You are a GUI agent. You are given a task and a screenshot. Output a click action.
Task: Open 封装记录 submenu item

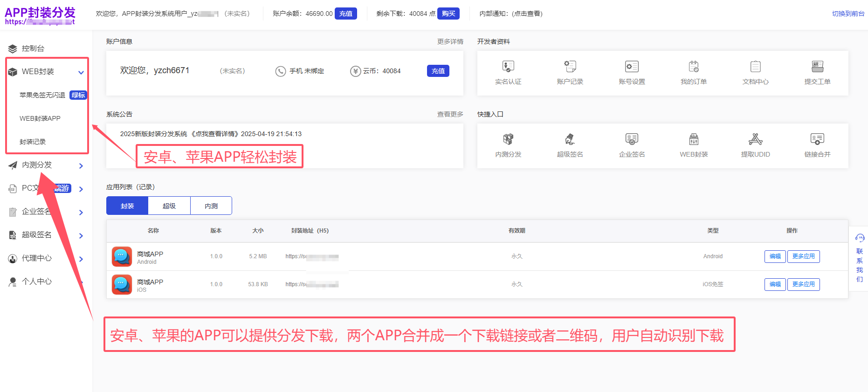(x=33, y=142)
